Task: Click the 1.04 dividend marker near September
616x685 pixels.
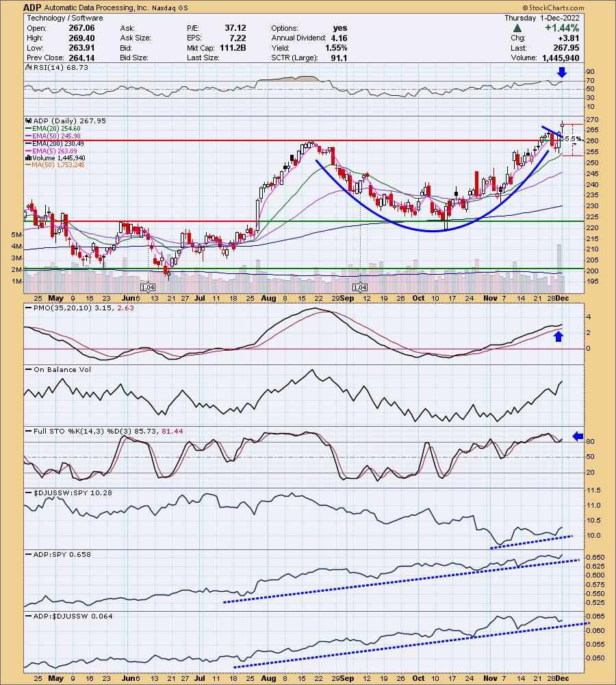Action: coord(360,287)
